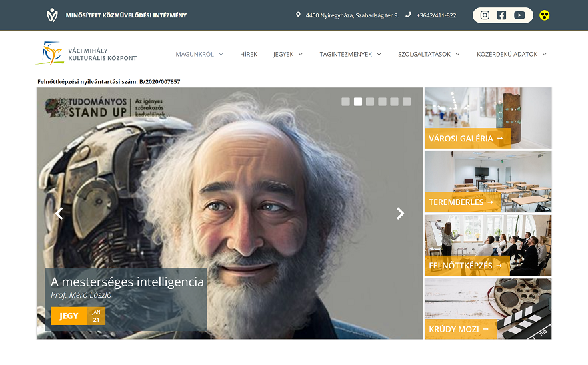The width and height of the screenshot is (588, 365).
Task: Expand the Közérdekű adatok chevron
Action: click(x=544, y=55)
